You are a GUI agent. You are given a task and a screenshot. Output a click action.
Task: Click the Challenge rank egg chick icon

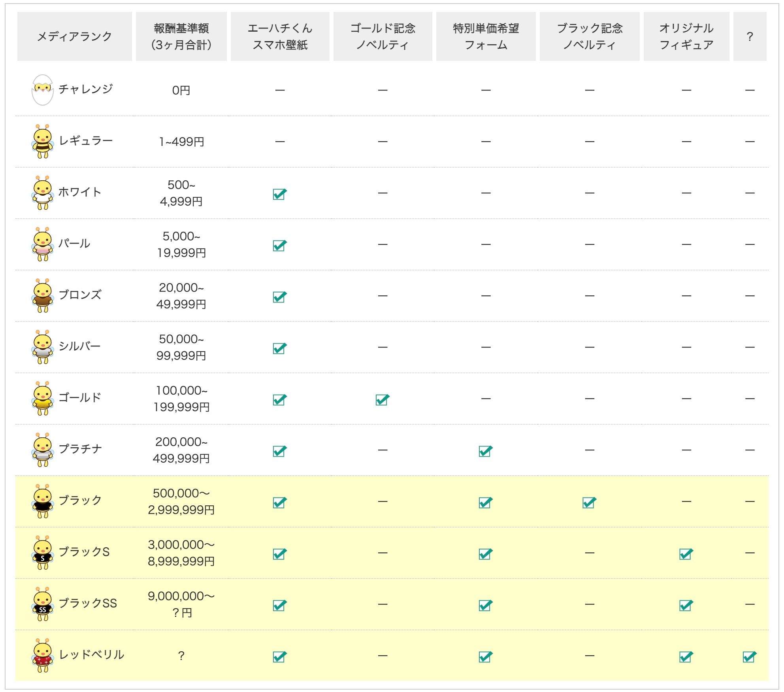tap(42, 90)
